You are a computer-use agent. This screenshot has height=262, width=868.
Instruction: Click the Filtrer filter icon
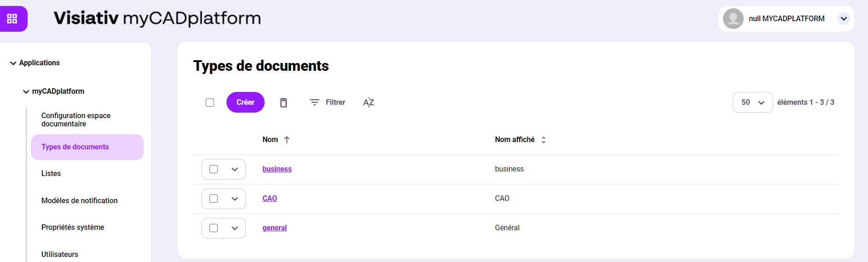point(314,103)
